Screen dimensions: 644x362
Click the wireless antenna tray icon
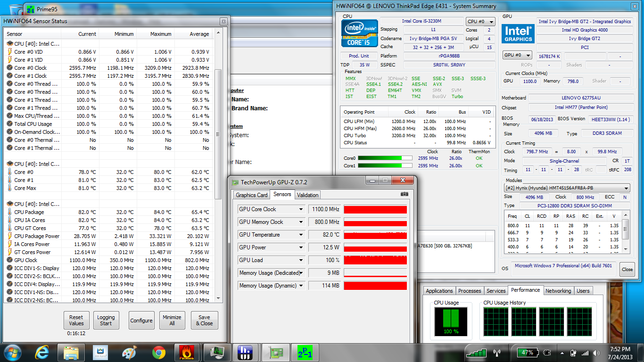pyautogui.click(x=496, y=353)
